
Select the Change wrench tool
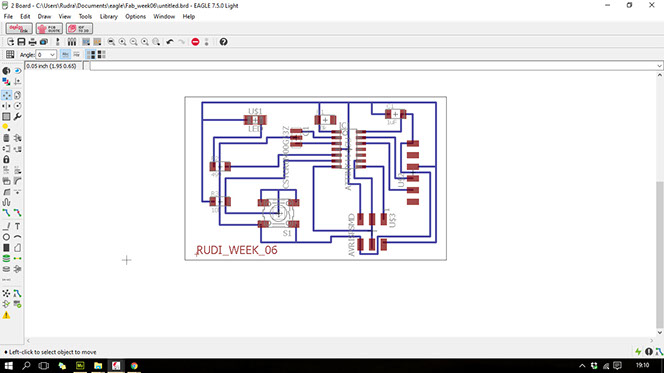point(17,116)
